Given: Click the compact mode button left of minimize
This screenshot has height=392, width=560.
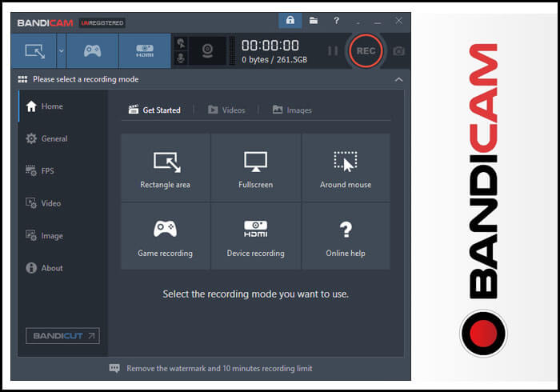Looking at the screenshot, I should (358, 22).
